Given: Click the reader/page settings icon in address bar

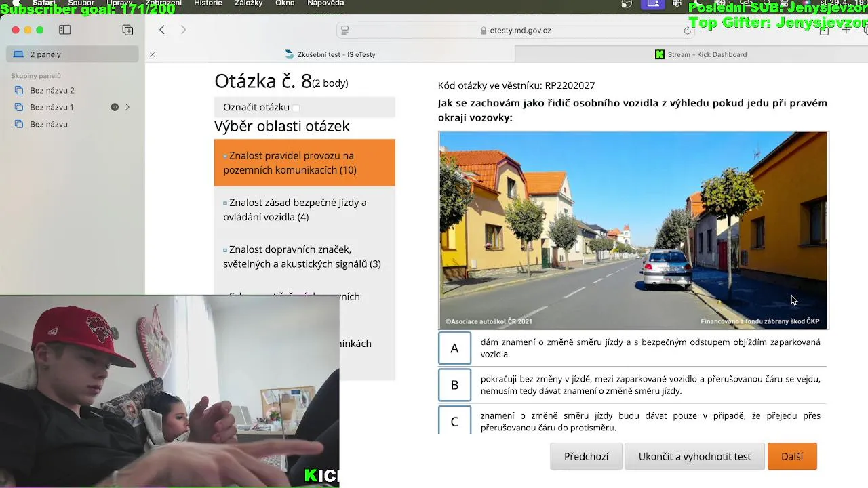Looking at the screenshot, I should pos(344,30).
